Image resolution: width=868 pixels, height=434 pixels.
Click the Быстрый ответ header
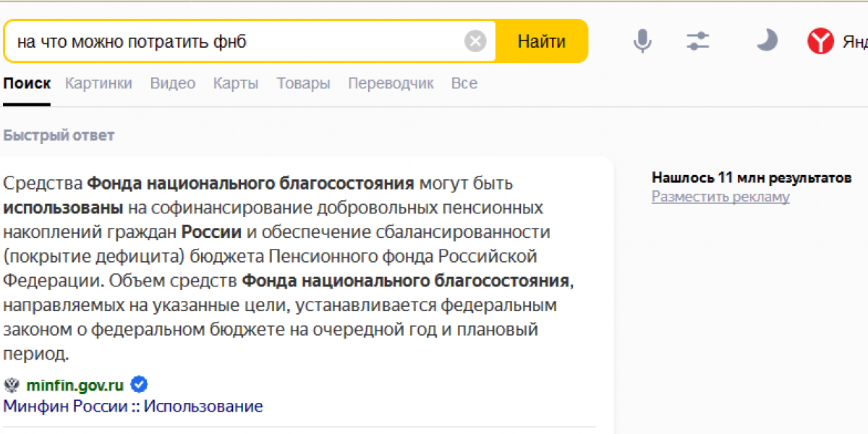[x=58, y=135]
